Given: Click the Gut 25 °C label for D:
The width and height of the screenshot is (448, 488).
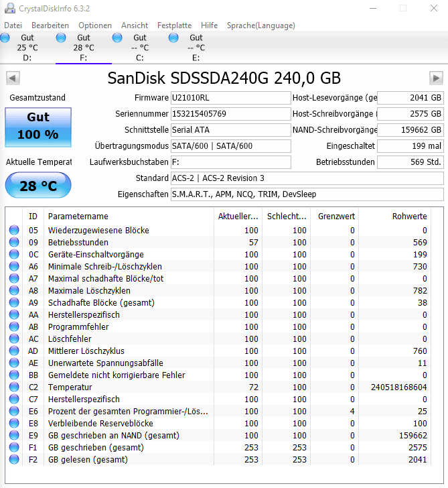Looking at the screenshot, I should click(27, 43).
